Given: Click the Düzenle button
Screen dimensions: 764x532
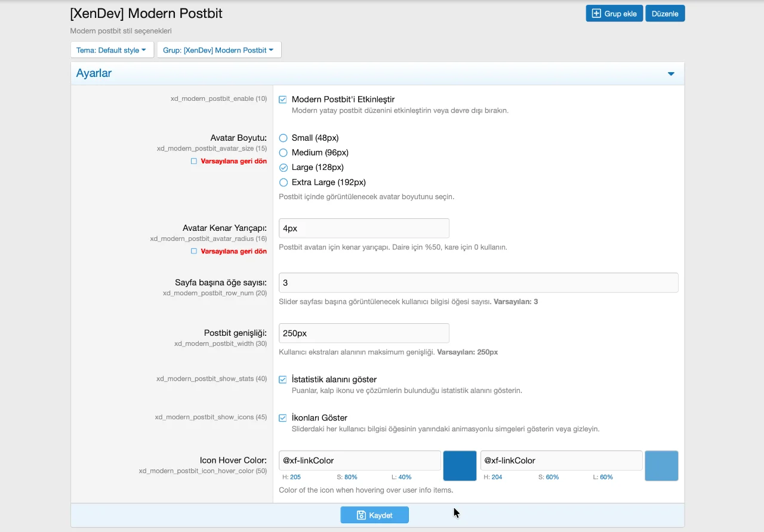Looking at the screenshot, I should (x=665, y=14).
